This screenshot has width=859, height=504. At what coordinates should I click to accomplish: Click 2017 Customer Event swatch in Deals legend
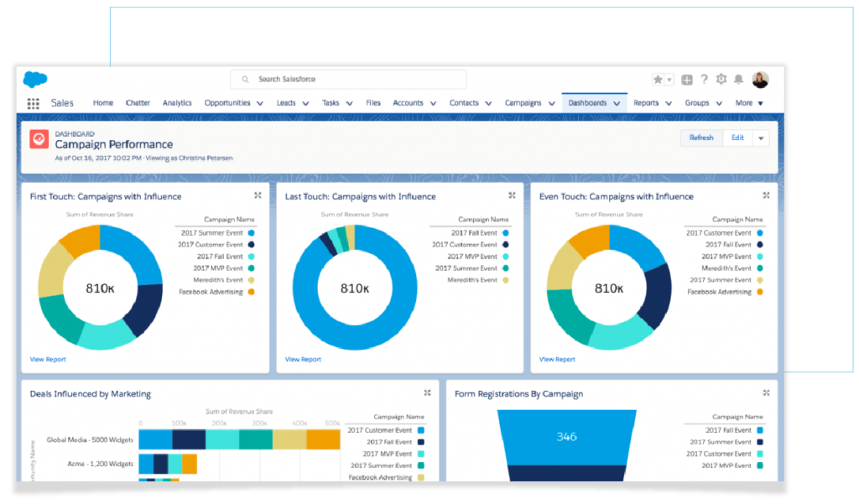click(x=421, y=430)
